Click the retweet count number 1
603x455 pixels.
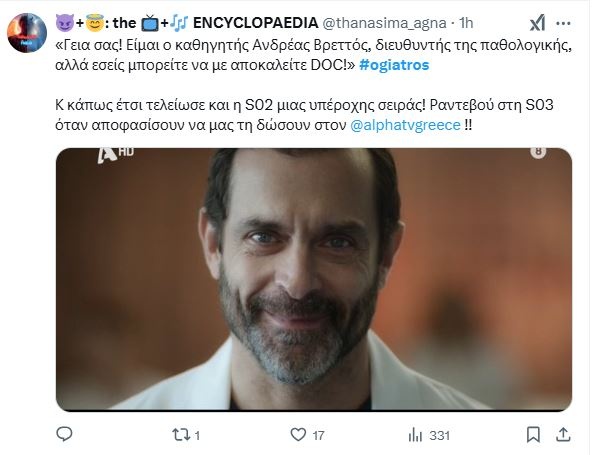198,434
